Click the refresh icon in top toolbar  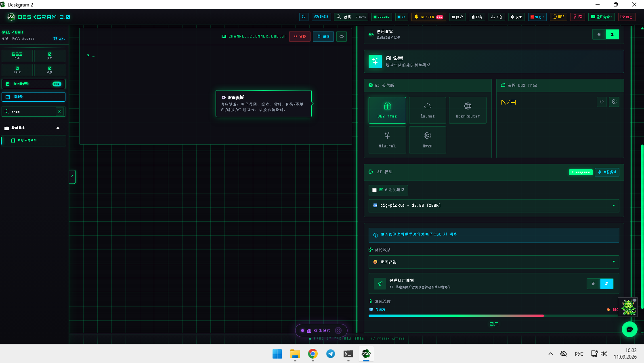tap(304, 17)
